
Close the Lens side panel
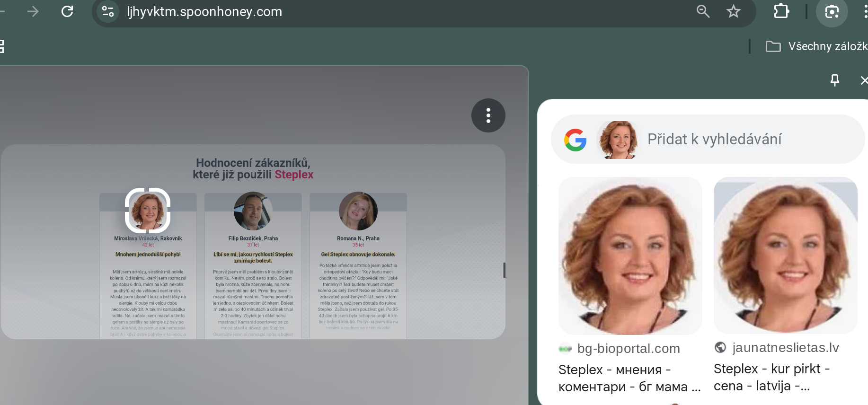(x=864, y=80)
